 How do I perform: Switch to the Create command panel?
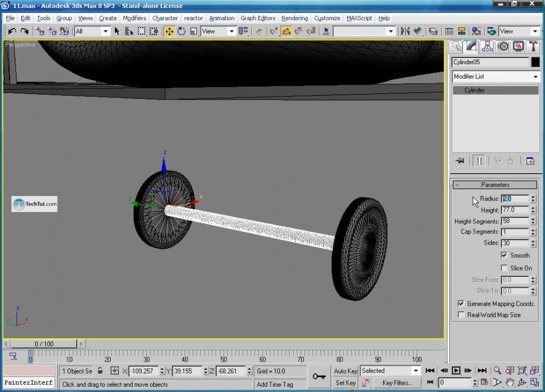tap(457, 47)
